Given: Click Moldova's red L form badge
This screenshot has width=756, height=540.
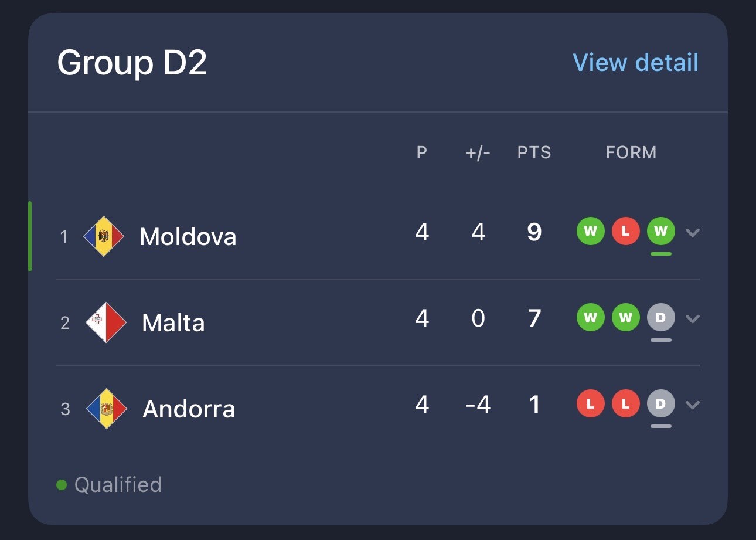Looking at the screenshot, I should pyautogui.click(x=625, y=231).
